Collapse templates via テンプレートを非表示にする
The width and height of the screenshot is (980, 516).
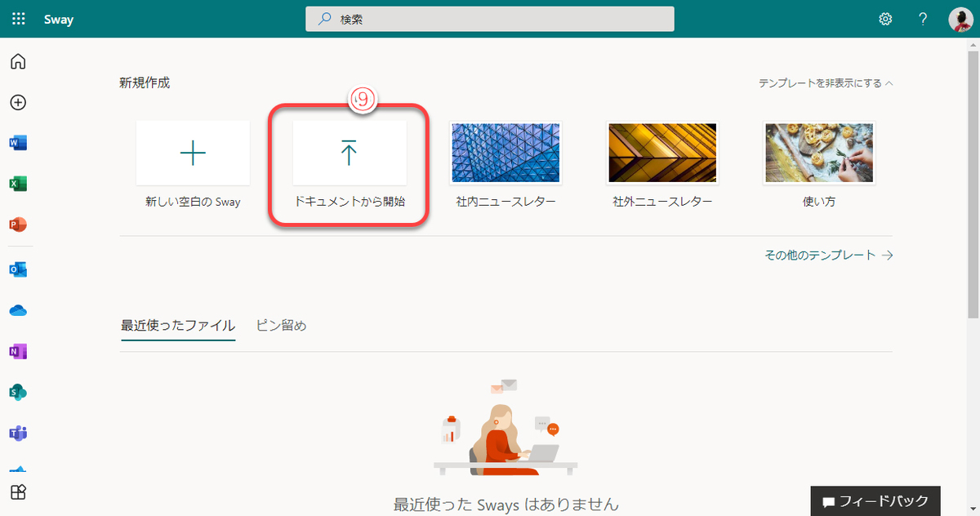826,83
